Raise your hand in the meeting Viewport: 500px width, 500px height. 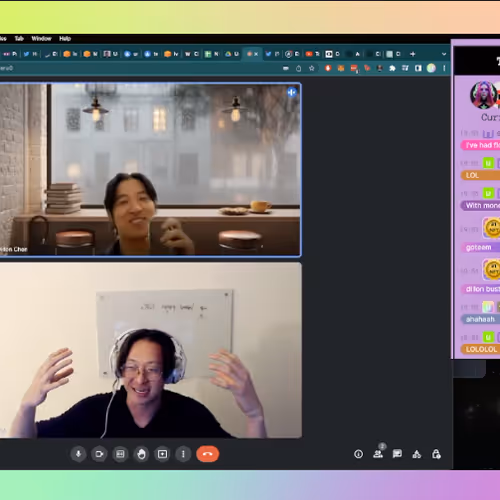click(141, 454)
